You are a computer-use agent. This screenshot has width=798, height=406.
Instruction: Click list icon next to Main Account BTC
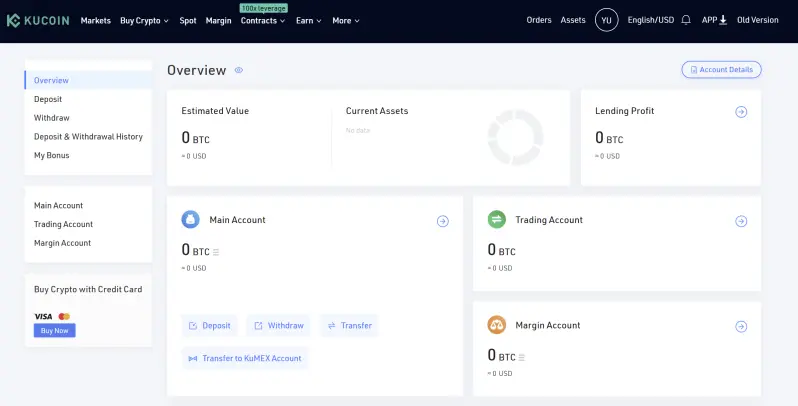tap(216, 252)
